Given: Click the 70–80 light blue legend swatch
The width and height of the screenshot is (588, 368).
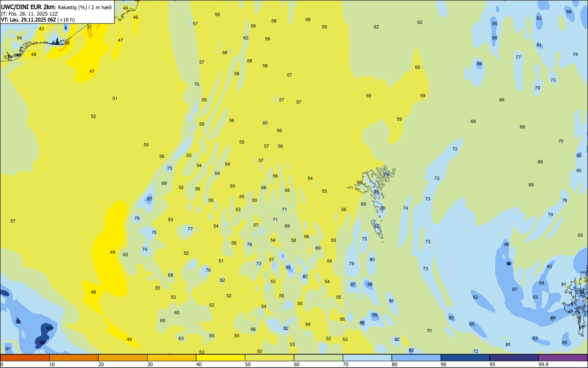Looking at the screenshot, I should 367,357.
